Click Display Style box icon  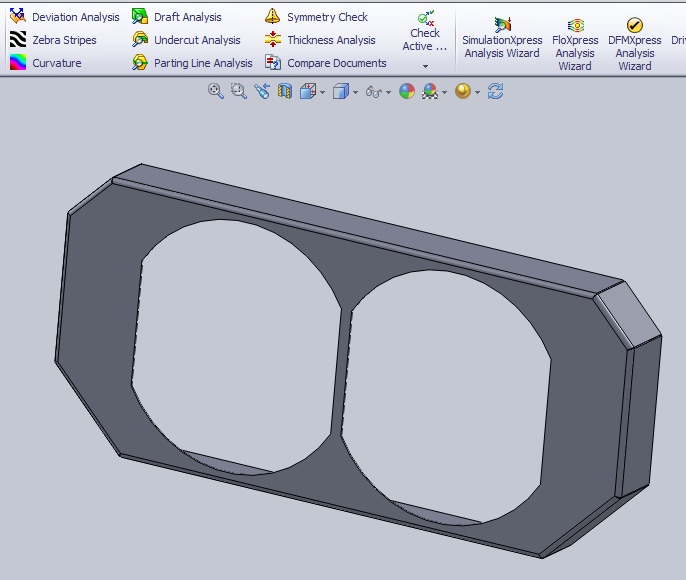[341, 91]
